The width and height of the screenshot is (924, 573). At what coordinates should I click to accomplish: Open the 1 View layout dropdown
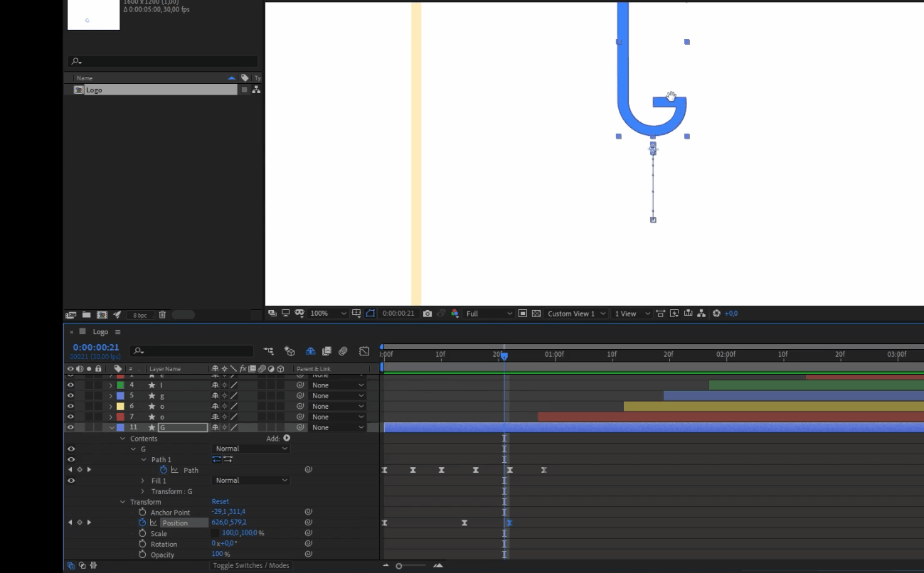point(632,314)
